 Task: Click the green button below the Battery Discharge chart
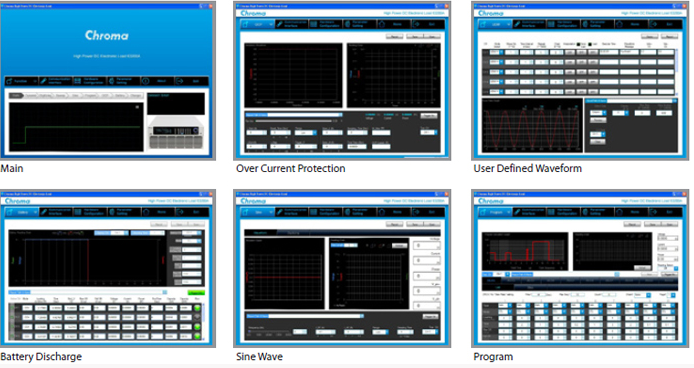[196, 293]
